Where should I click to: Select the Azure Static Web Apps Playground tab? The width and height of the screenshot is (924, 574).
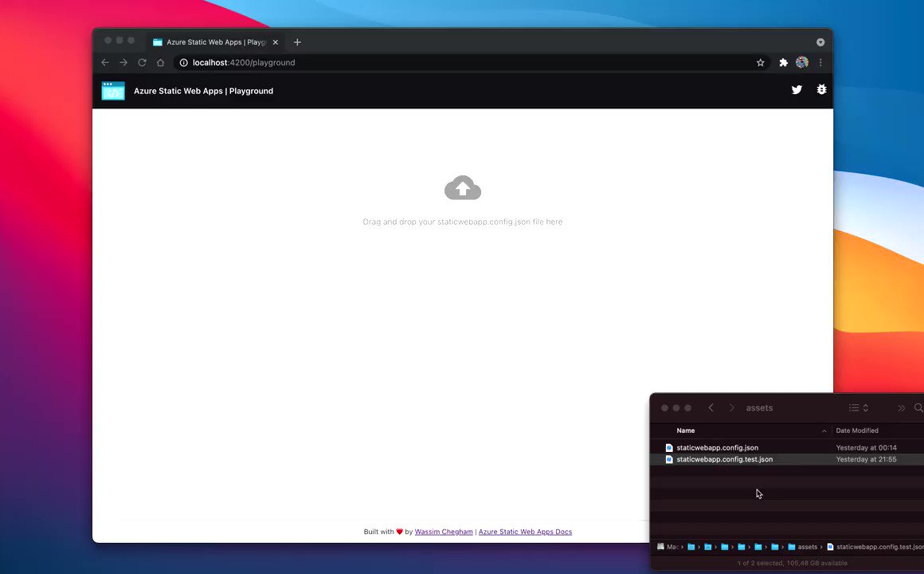pyautogui.click(x=215, y=42)
